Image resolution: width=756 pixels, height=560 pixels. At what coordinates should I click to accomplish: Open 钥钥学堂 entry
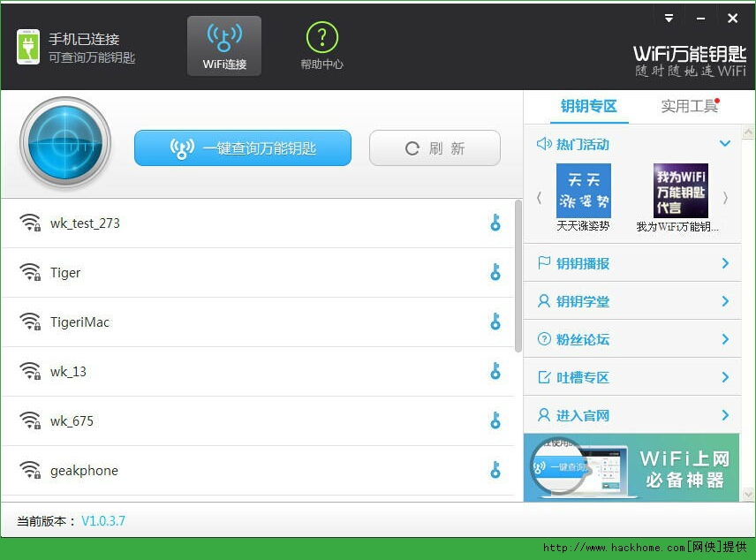click(x=632, y=301)
